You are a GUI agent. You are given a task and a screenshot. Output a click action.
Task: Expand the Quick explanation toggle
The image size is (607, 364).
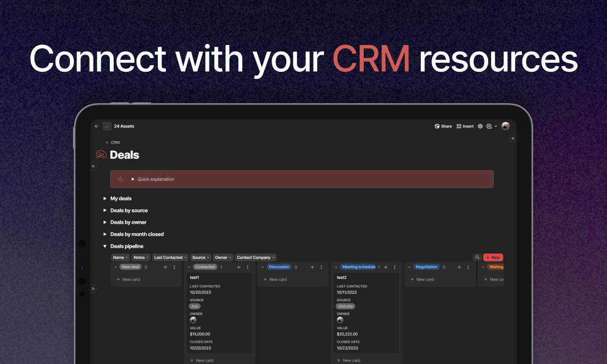click(x=133, y=179)
